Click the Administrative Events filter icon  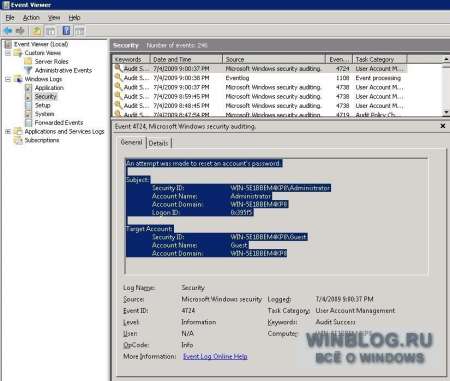click(x=28, y=70)
